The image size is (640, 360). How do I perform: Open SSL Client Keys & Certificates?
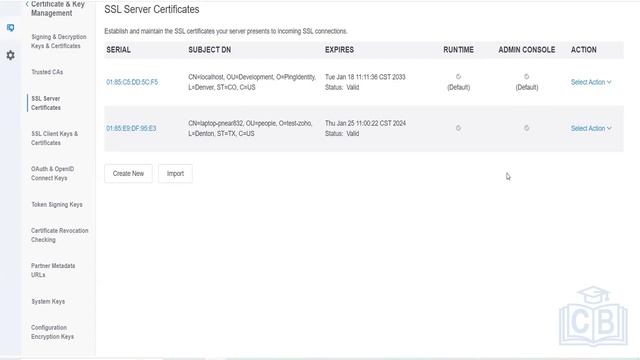click(x=55, y=138)
